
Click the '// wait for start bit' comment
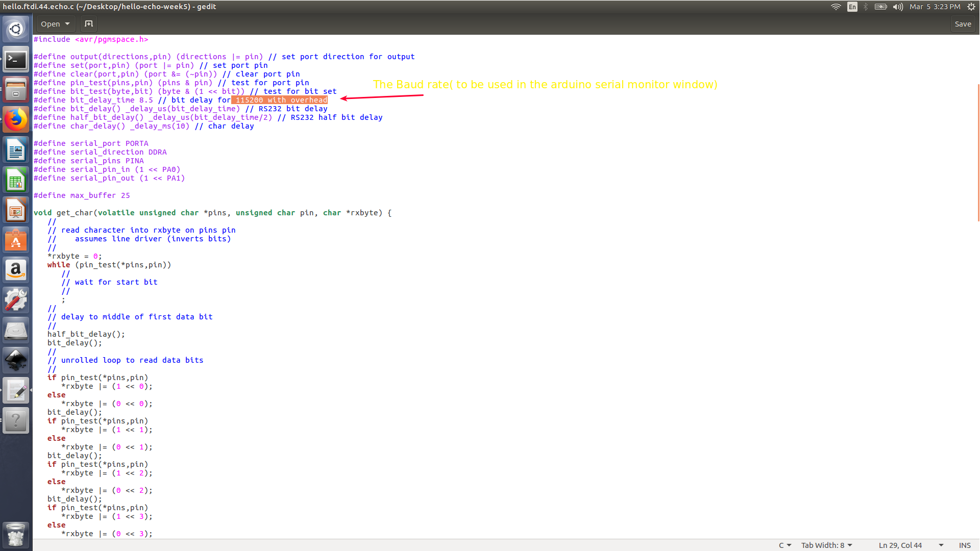(x=109, y=282)
